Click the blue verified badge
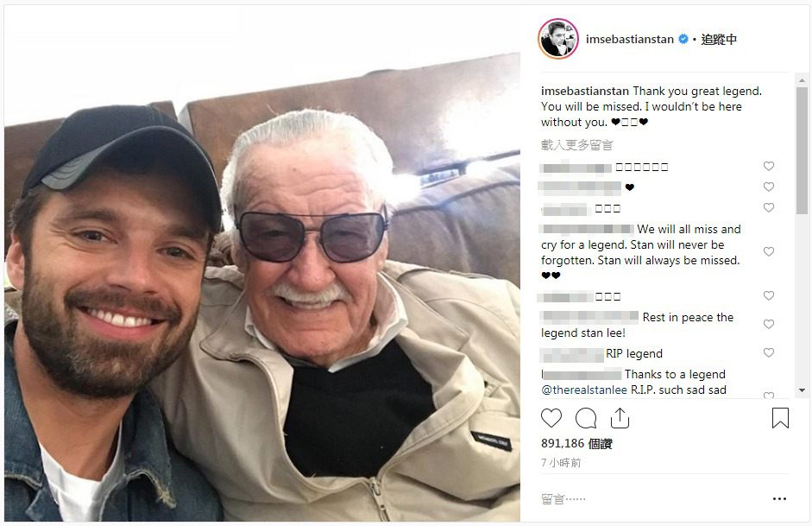 tap(683, 40)
